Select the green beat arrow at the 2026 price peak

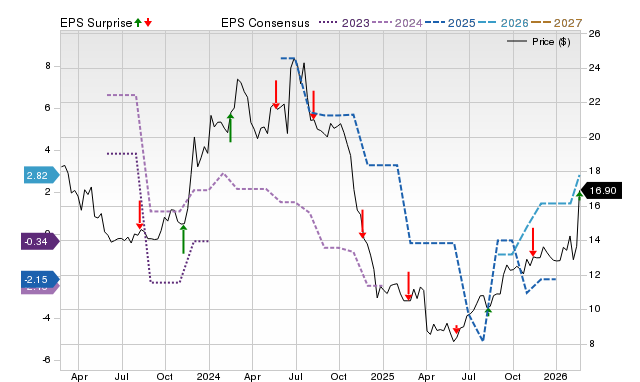tap(580, 195)
